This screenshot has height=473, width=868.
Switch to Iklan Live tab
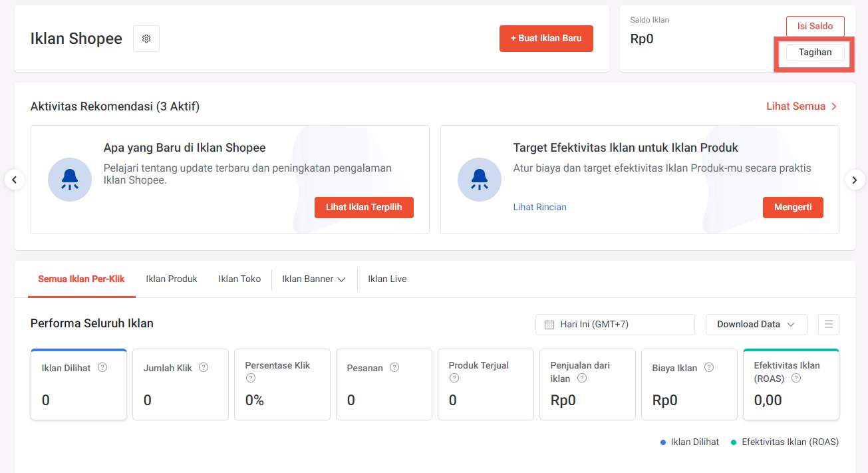point(387,279)
